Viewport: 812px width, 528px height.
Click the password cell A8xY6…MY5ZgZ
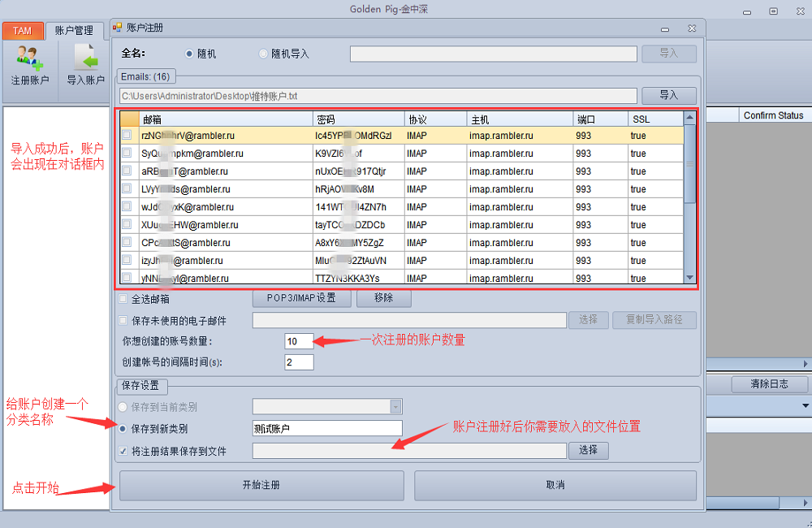[358, 243]
